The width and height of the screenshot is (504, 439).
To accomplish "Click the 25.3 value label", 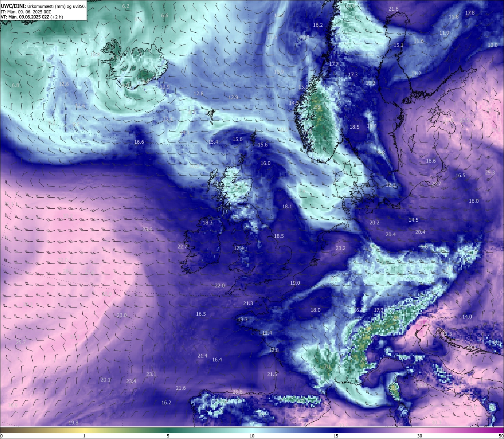I will pyautogui.click(x=490, y=172).
